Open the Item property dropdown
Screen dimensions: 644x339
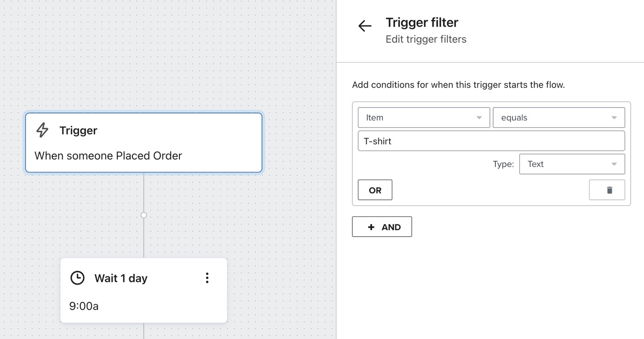coord(423,118)
